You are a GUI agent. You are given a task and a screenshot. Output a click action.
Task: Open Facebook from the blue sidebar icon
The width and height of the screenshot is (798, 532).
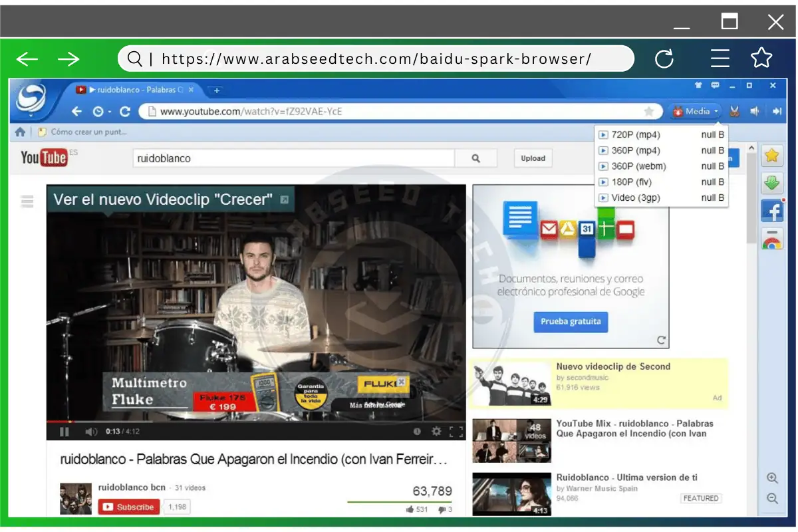772,211
